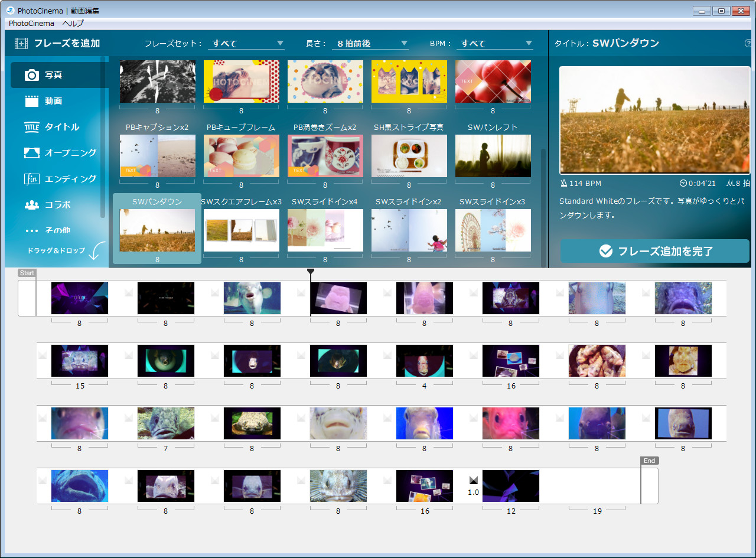The height and width of the screenshot is (558, 756).
Task: Click the transition icon before the 15-beat clip
Action: click(43, 354)
